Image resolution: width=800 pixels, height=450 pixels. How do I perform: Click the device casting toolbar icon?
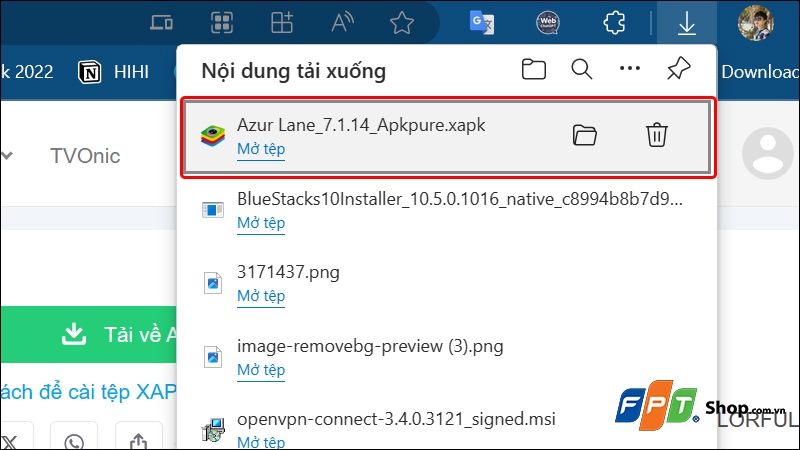pyautogui.click(x=161, y=23)
